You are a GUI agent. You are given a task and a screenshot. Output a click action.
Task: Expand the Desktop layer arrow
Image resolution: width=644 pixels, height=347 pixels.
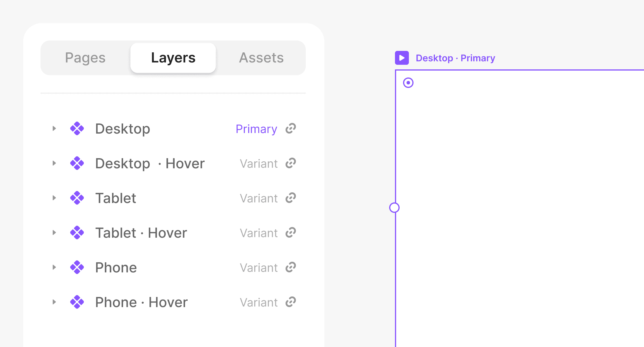(54, 128)
